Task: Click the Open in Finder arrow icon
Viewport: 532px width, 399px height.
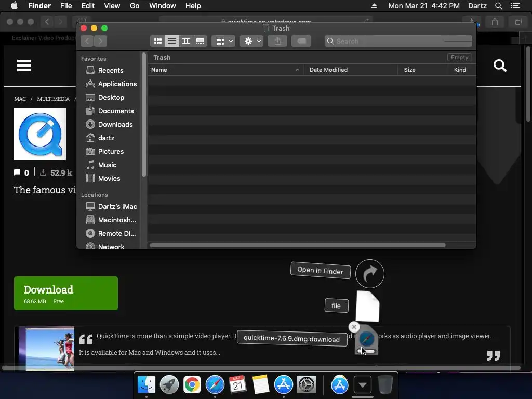Action: pos(370,274)
